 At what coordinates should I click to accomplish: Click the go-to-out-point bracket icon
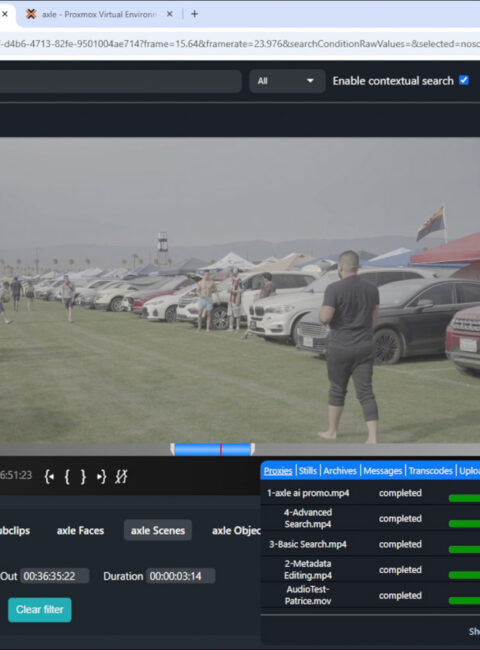click(101, 477)
